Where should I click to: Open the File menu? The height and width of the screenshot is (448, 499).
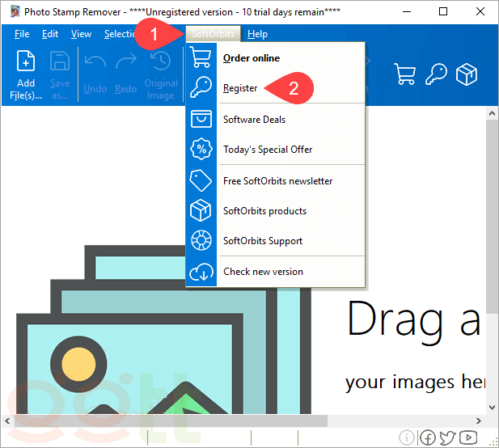point(22,34)
